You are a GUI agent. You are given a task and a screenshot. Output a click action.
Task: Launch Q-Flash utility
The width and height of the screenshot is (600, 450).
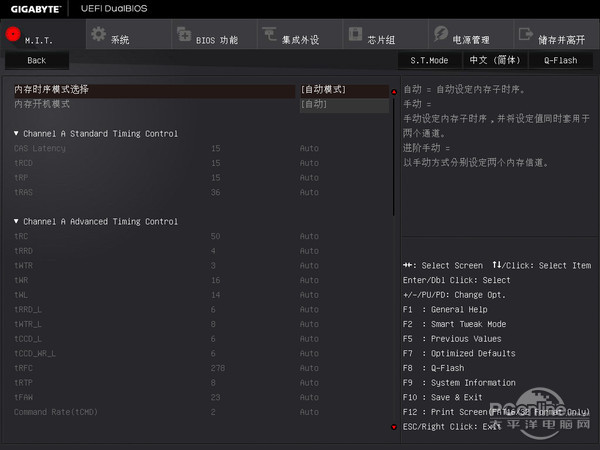pos(560,60)
